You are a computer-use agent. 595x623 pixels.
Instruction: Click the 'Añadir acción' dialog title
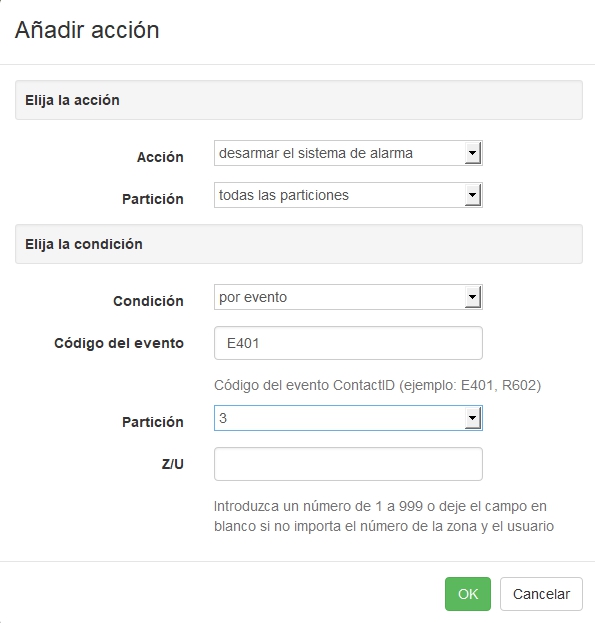(87, 30)
